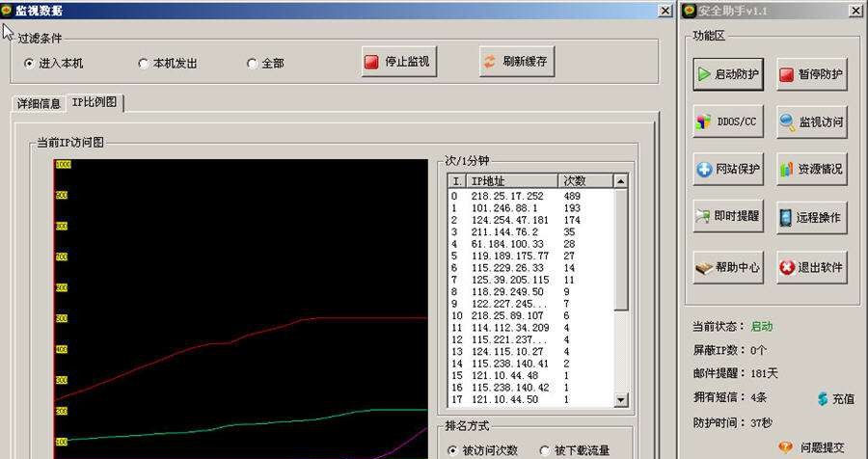
Task: Select row 121.10.44.48 in IP list
Action: (530, 375)
